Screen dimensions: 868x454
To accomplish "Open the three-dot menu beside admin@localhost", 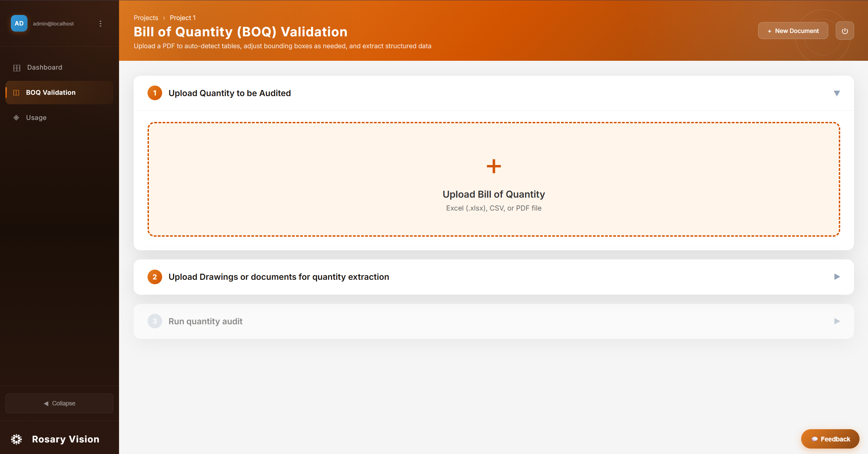I will click(x=100, y=23).
